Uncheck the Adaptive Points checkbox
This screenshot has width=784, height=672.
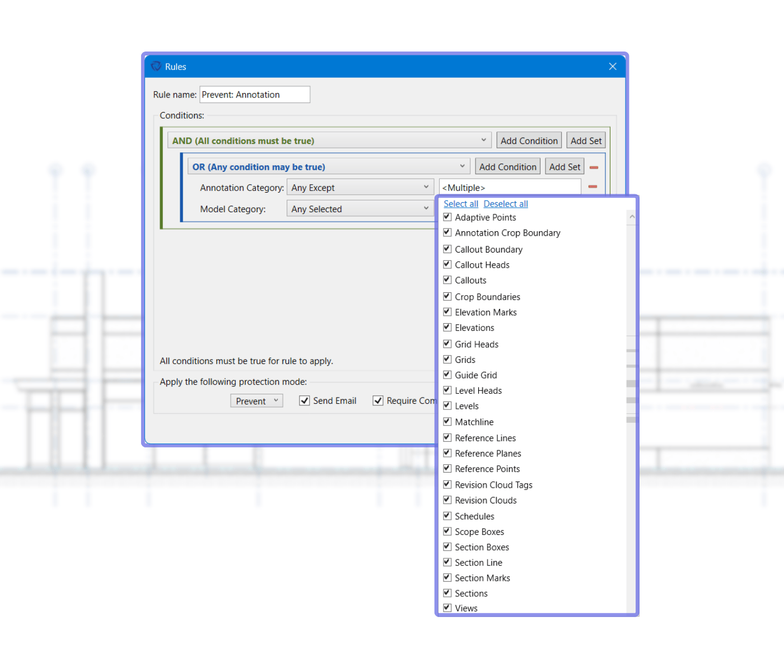tap(447, 217)
